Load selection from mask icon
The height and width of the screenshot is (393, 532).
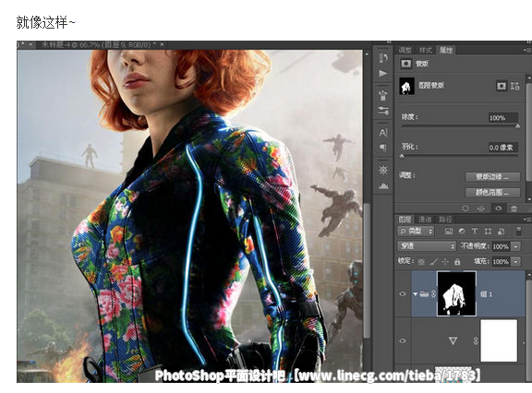pos(465,208)
